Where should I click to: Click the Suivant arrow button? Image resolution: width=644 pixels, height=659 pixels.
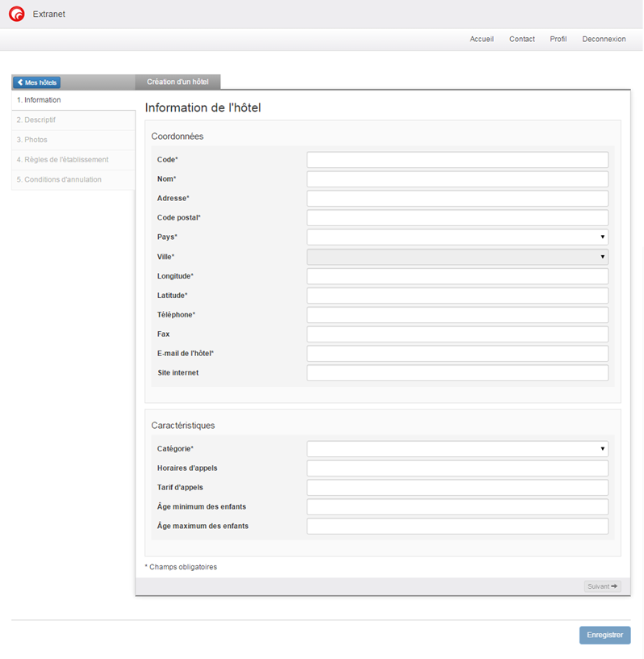coord(602,586)
